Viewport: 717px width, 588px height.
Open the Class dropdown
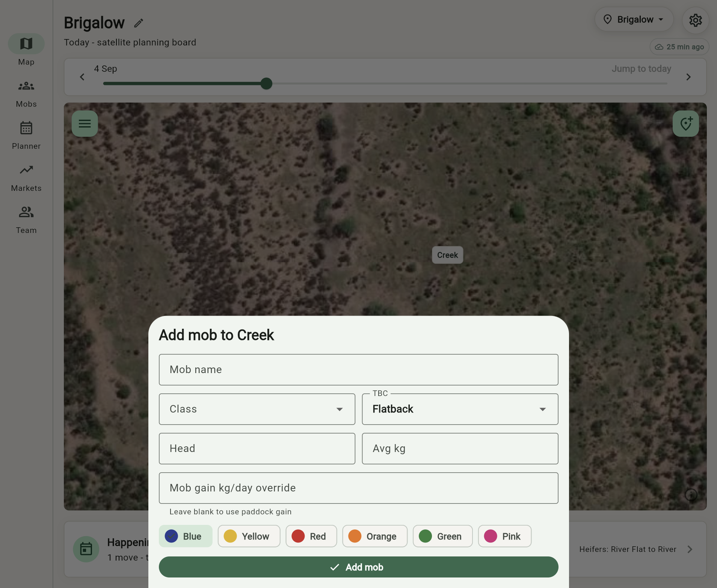pyautogui.click(x=257, y=409)
